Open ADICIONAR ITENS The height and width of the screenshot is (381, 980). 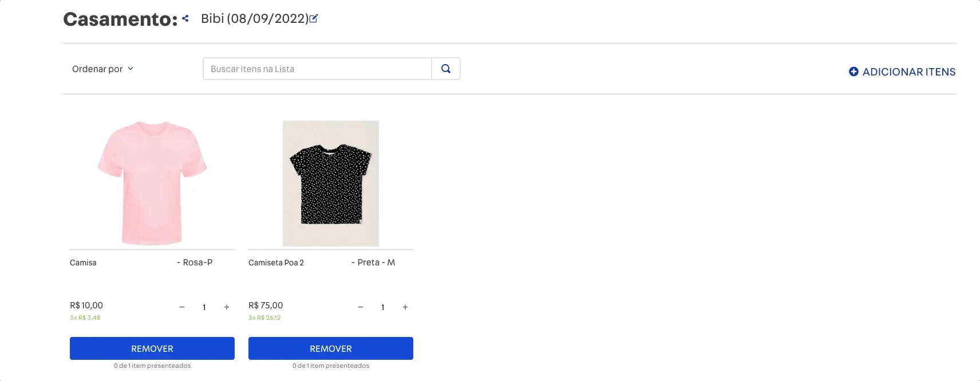click(908, 72)
